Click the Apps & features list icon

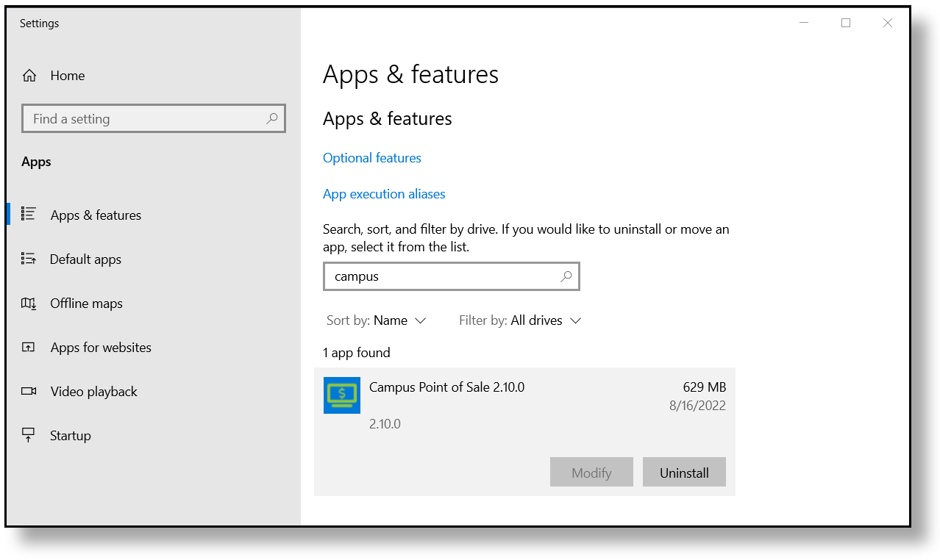coord(29,215)
